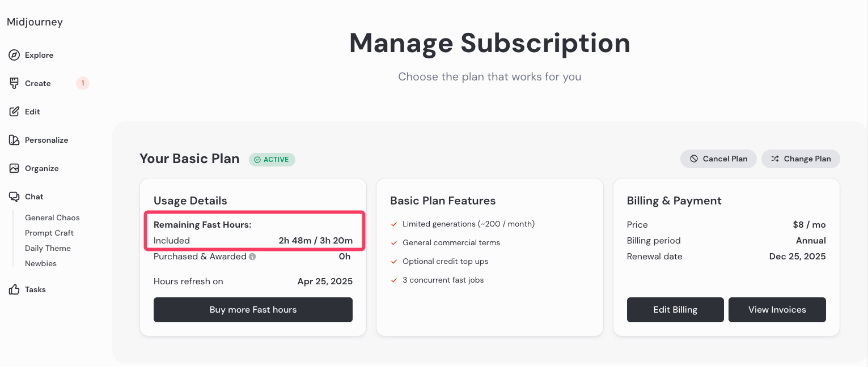
Task: Open the Prompt Craft chat room
Action: 49,233
